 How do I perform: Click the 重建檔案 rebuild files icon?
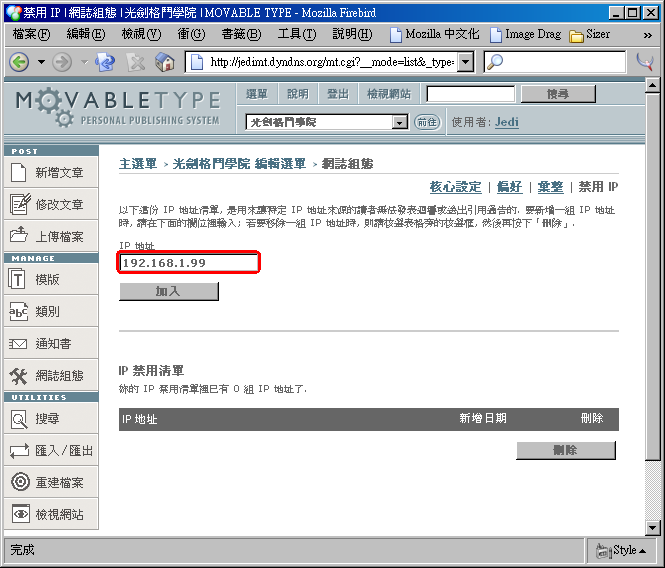[x=20, y=482]
